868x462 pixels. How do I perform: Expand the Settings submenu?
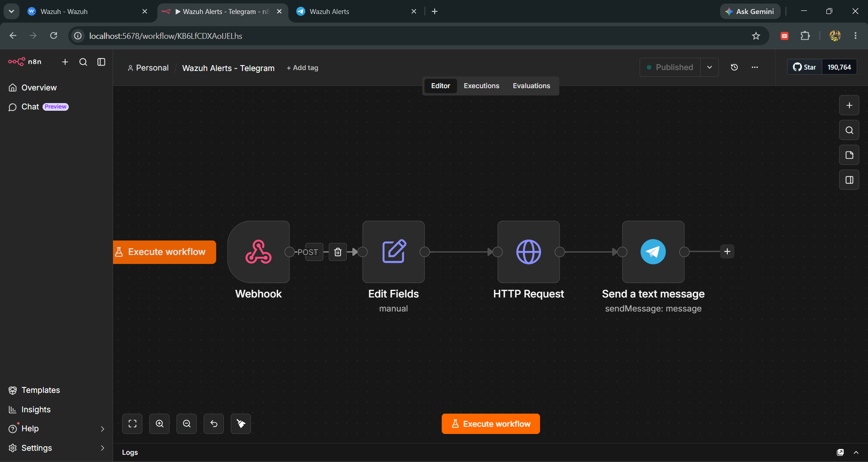pyautogui.click(x=102, y=448)
